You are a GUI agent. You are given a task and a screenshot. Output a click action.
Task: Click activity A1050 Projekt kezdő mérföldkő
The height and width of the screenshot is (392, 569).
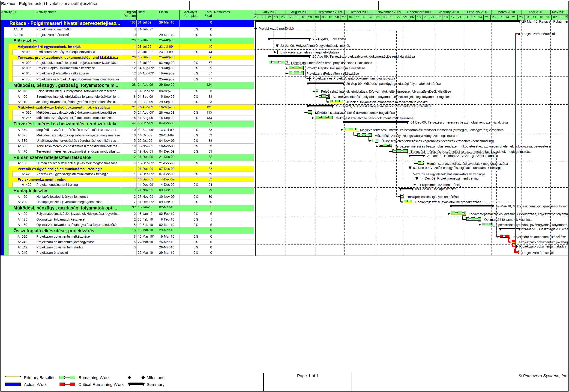129,29
